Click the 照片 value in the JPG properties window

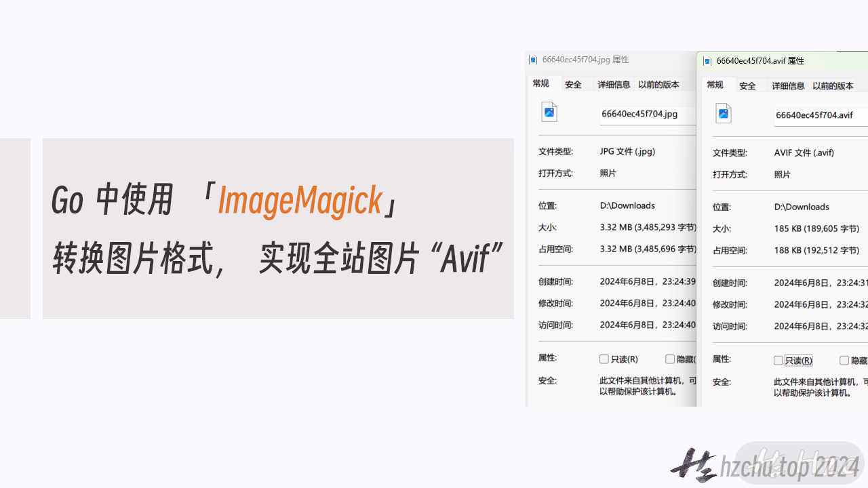(608, 174)
